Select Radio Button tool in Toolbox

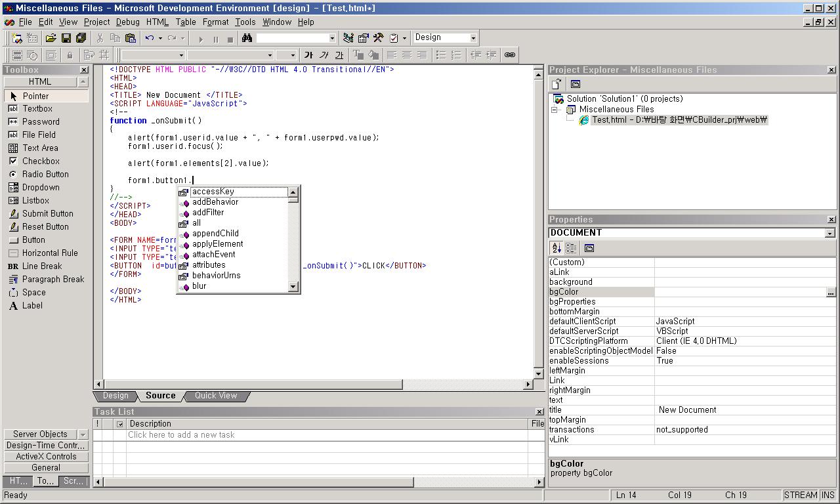point(46,174)
